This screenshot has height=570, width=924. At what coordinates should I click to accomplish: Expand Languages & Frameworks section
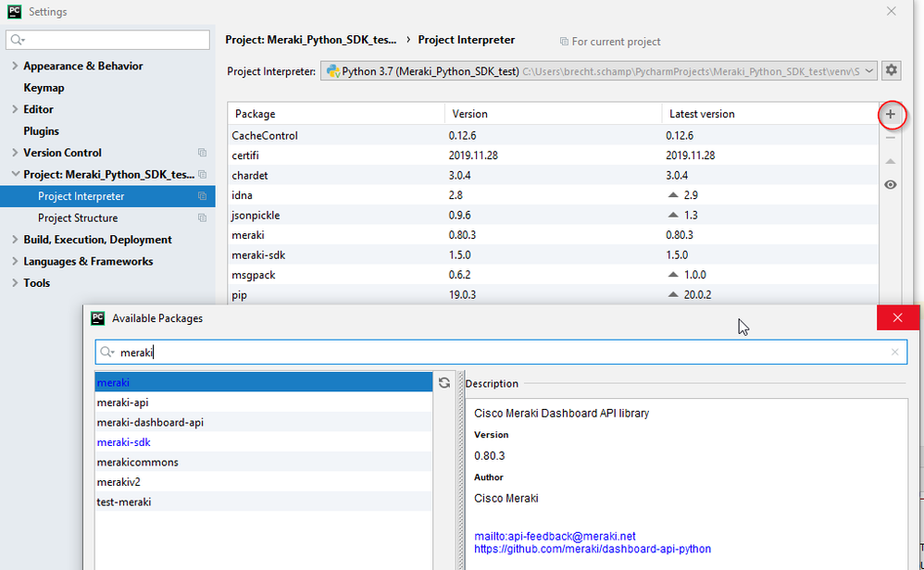click(15, 262)
